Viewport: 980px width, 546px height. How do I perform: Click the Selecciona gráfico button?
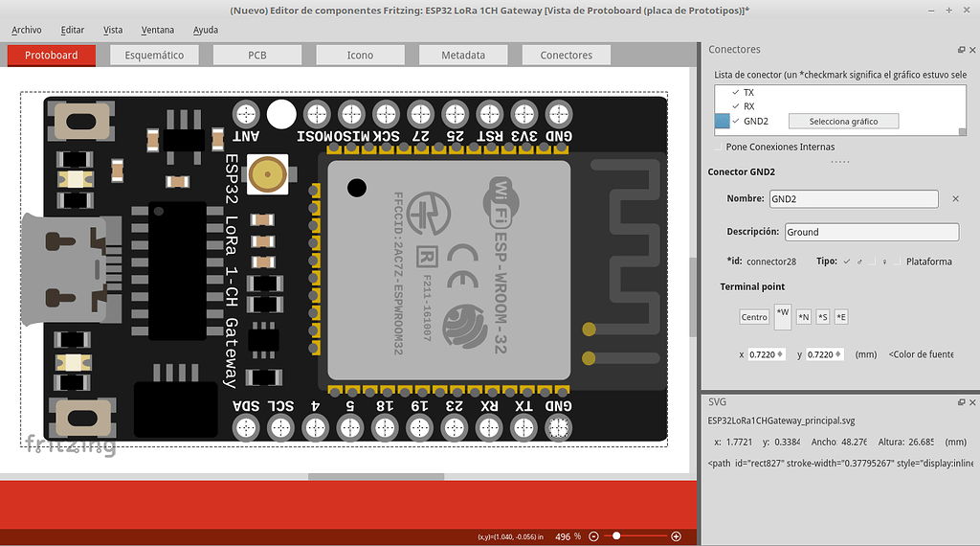pyautogui.click(x=843, y=122)
